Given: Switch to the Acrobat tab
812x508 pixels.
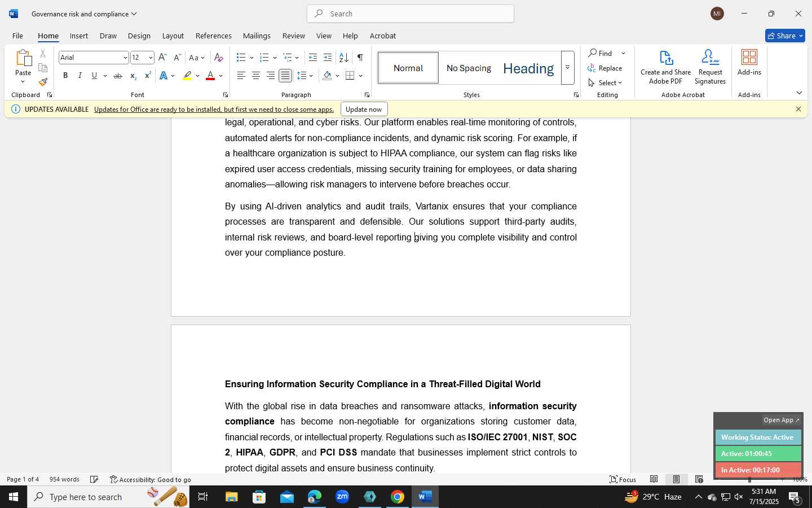Looking at the screenshot, I should coord(382,36).
